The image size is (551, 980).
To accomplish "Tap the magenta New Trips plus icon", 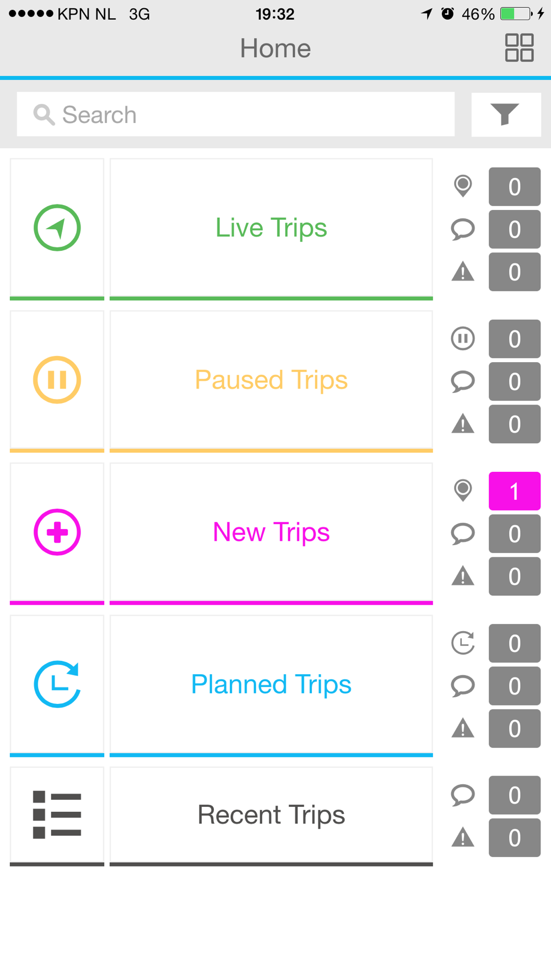I will [x=57, y=532].
